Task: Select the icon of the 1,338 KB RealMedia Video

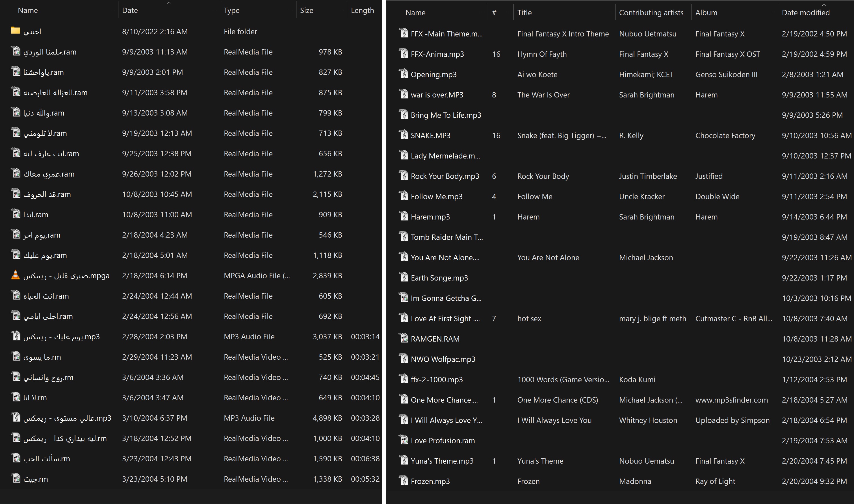Action: click(16, 479)
